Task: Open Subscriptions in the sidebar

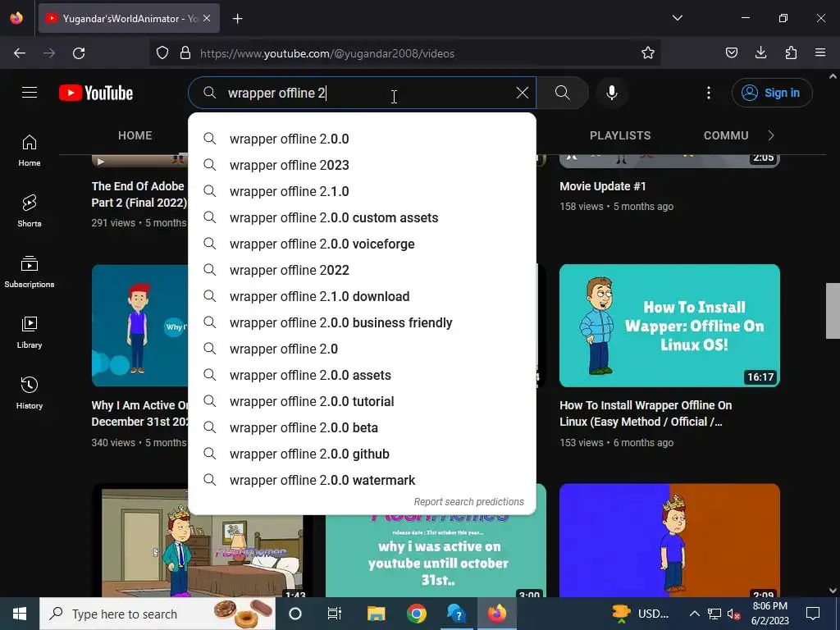Action: coord(30,272)
